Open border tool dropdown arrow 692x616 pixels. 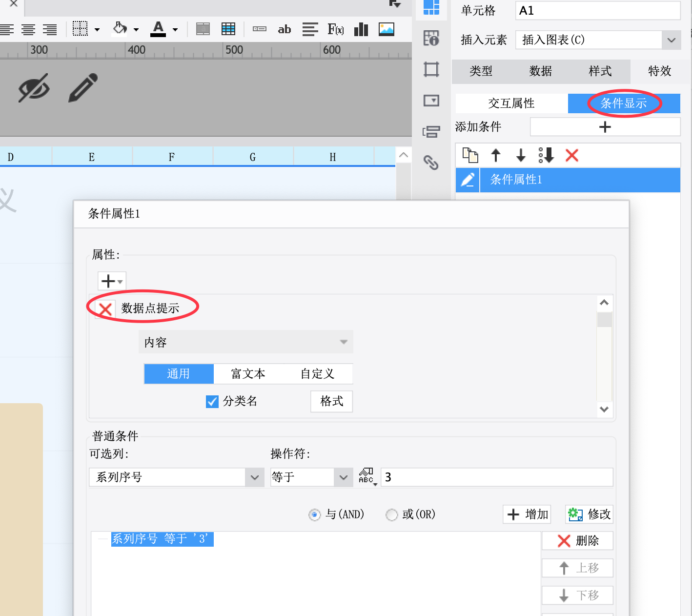click(x=97, y=30)
